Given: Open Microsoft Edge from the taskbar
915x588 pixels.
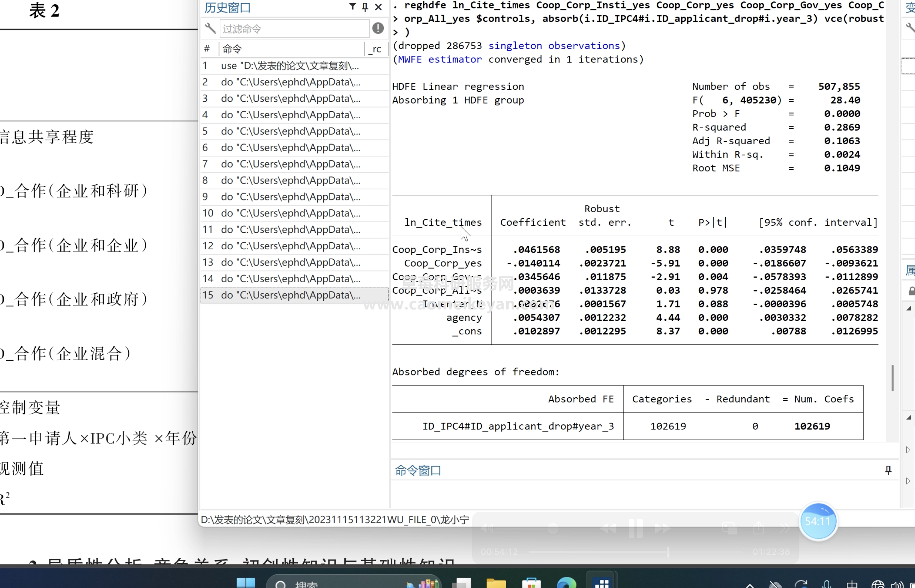Looking at the screenshot, I should [566, 583].
